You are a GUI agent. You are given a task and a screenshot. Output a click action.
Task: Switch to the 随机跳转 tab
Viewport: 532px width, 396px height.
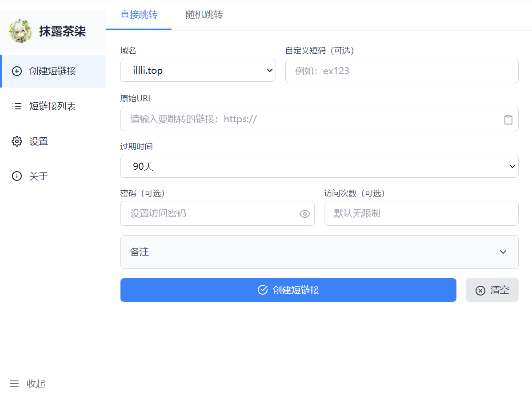[204, 15]
